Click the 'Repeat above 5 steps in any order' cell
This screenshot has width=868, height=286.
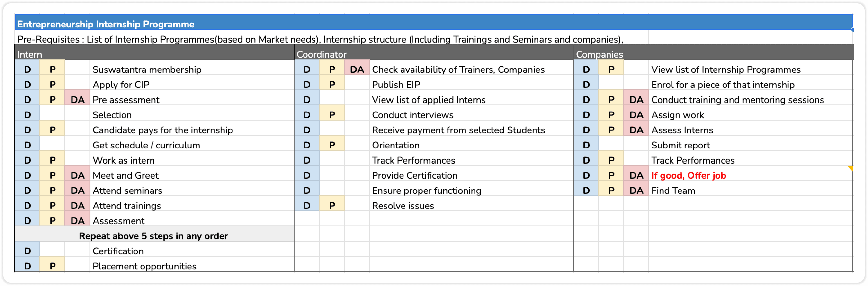[153, 236]
